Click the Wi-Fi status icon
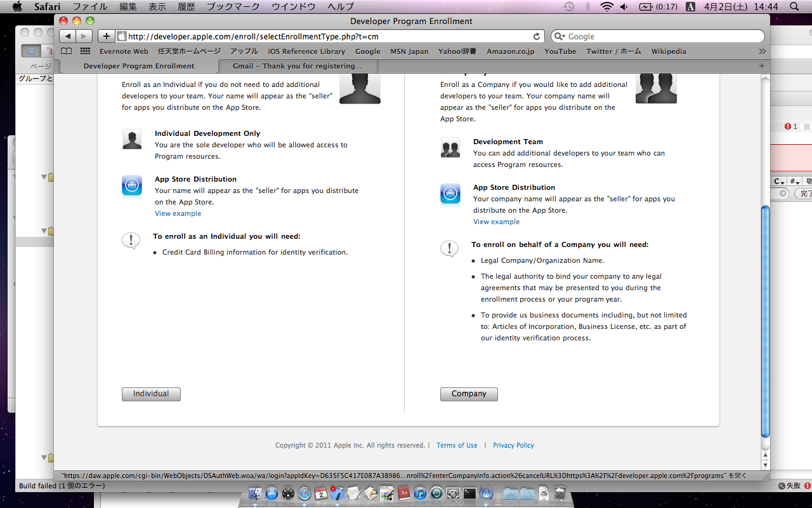The width and height of the screenshot is (812, 508). (x=607, y=6)
